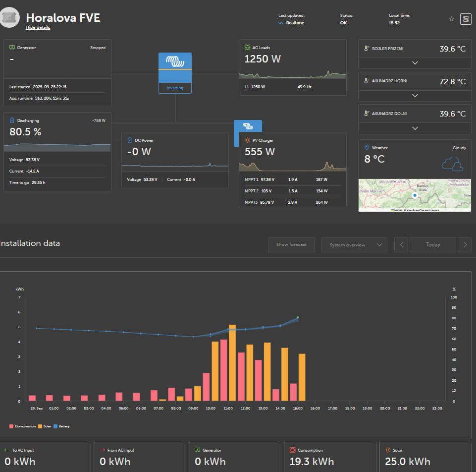Click the Generator widget icon
This screenshot has width=476, height=472.
tap(12, 48)
